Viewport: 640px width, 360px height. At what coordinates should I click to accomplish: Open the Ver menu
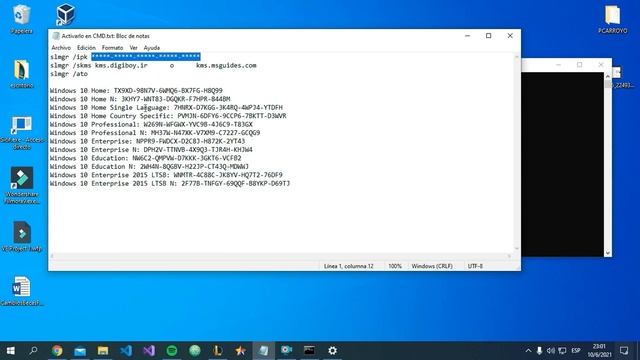click(x=133, y=48)
